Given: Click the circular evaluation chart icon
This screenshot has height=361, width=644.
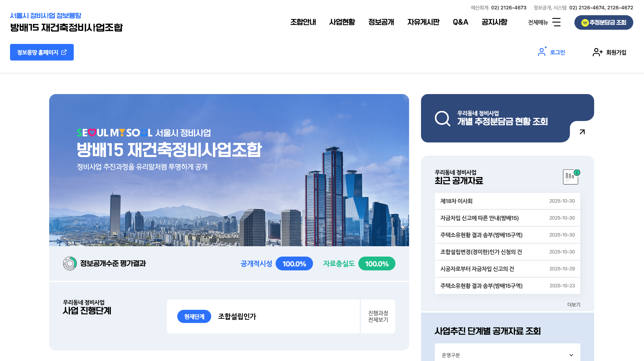Looking at the screenshot, I should coord(70,263).
